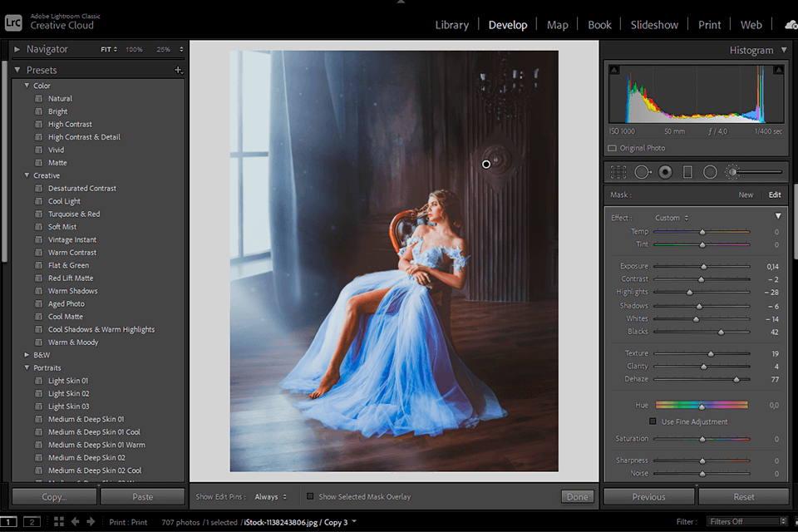798x532 pixels.
Task: Switch to the Library module
Action: [x=451, y=25]
